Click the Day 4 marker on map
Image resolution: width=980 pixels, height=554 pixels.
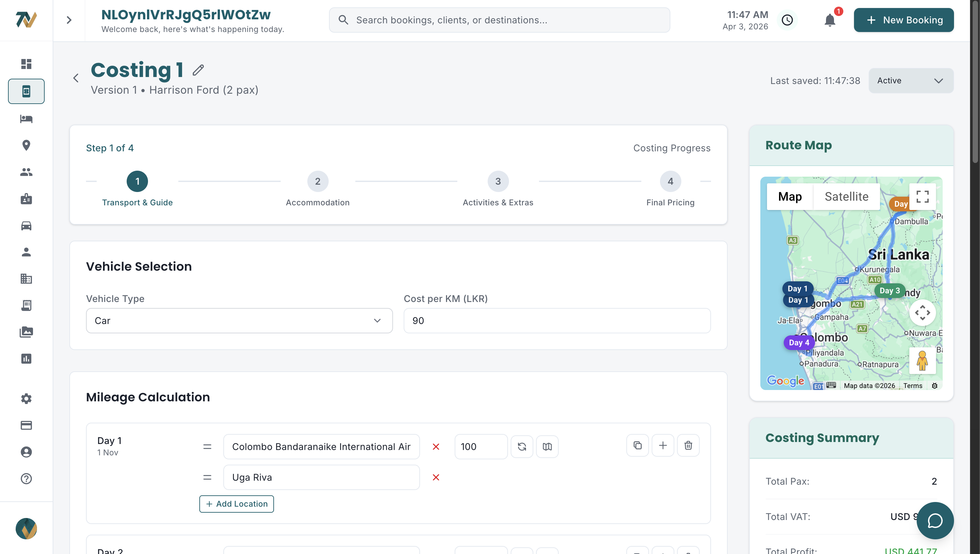pos(799,342)
